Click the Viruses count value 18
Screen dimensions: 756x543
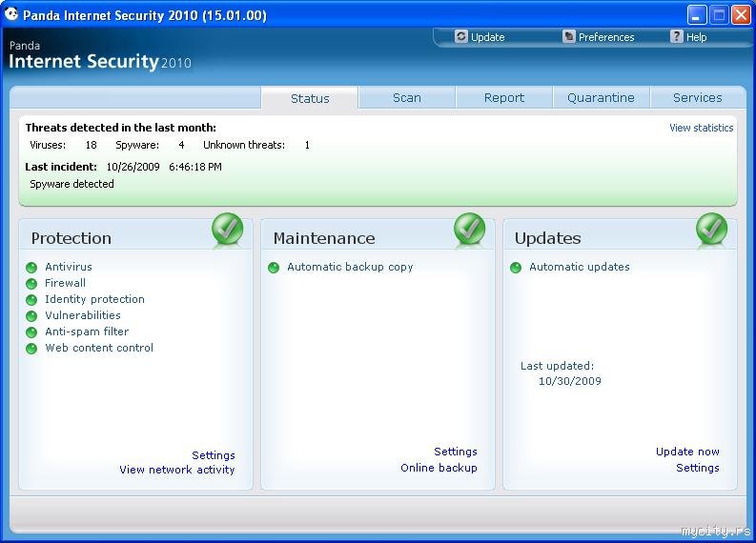(92, 145)
